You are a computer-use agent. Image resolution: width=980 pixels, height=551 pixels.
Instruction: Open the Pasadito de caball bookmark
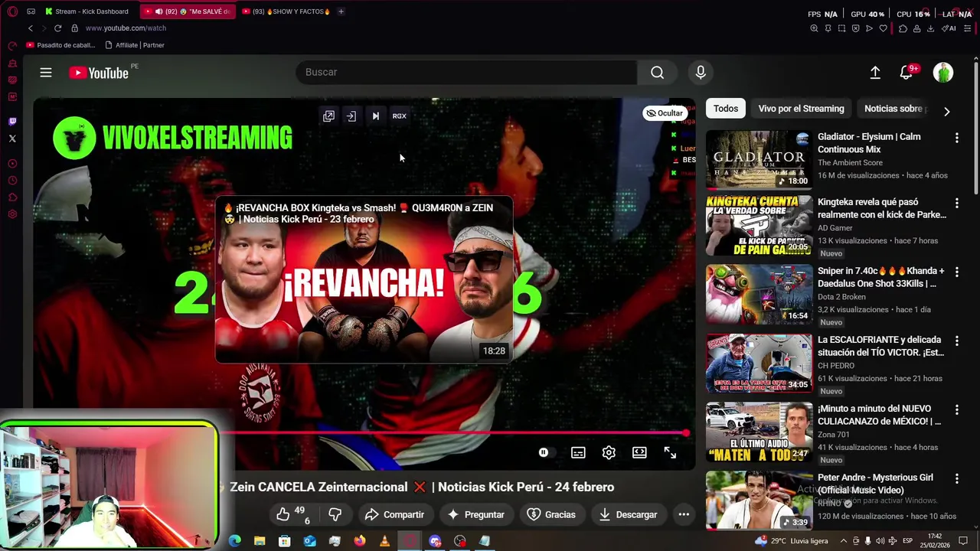[60, 45]
